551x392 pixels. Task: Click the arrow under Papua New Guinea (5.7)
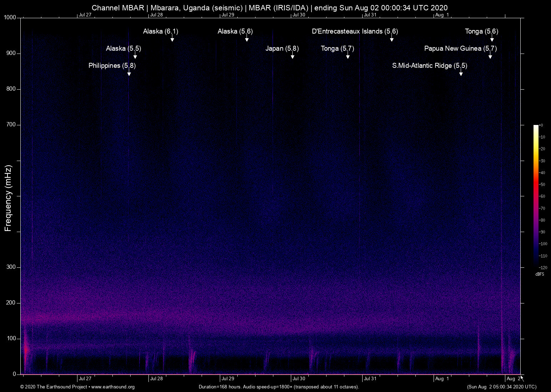tap(490, 55)
